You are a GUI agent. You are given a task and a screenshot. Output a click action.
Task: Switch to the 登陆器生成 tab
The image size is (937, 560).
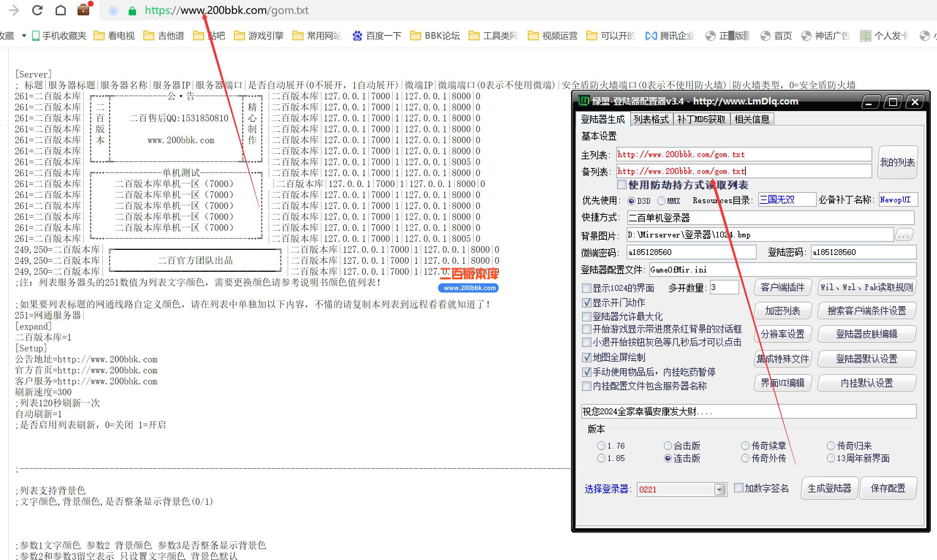pyautogui.click(x=603, y=119)
